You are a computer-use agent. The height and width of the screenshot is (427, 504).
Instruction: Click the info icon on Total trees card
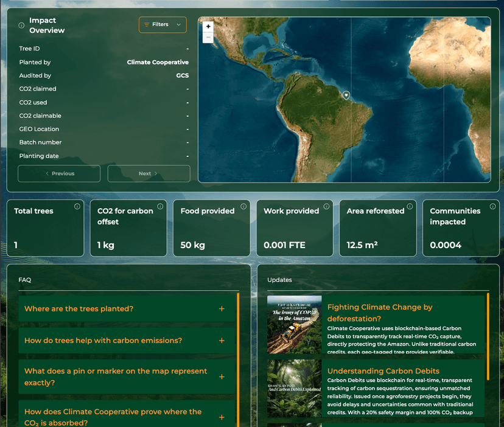tap(77, 207)
